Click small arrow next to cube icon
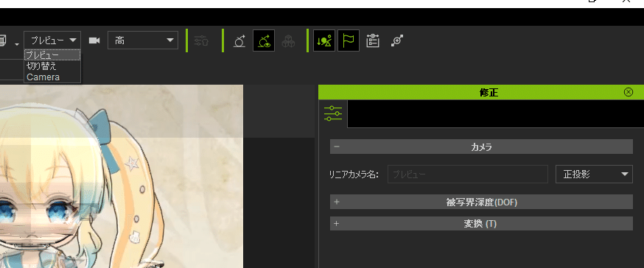The height and width of the screenshot is (268, 644). (x=17, y=44)
